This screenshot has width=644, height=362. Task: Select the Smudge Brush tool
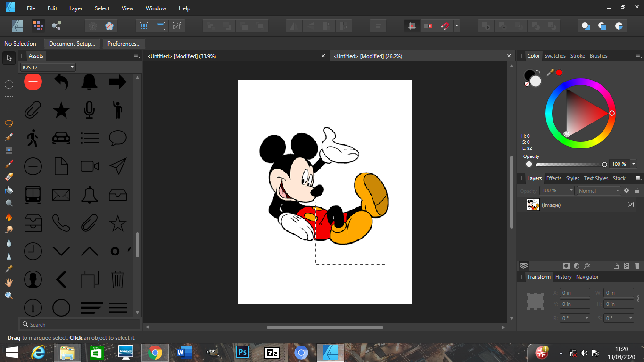9,230
